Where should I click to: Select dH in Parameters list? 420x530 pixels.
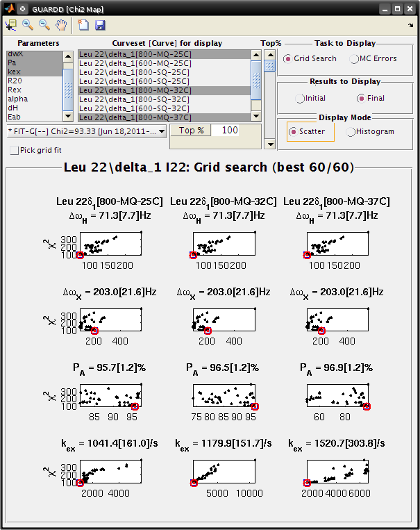(x=35, y=108)
